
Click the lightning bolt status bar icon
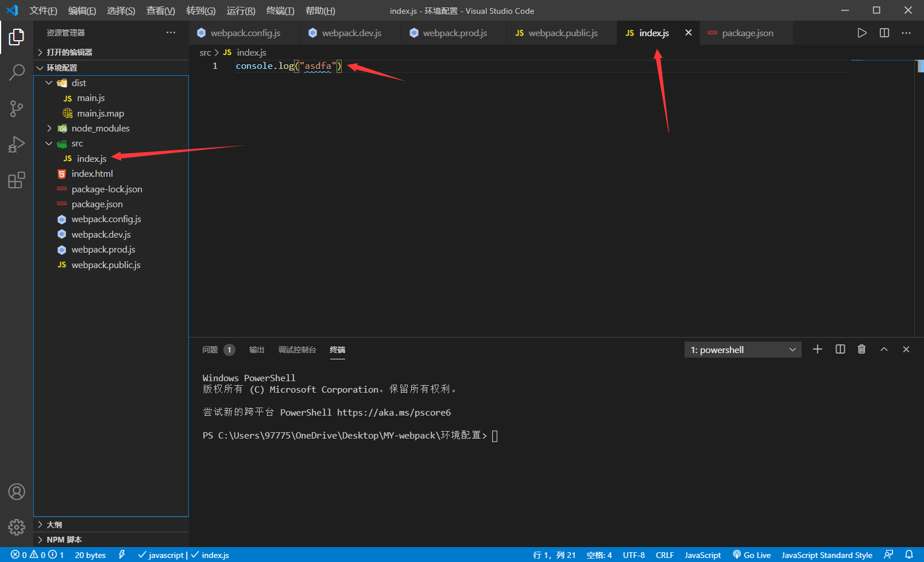pyautogui.click(x=122, y=555)
